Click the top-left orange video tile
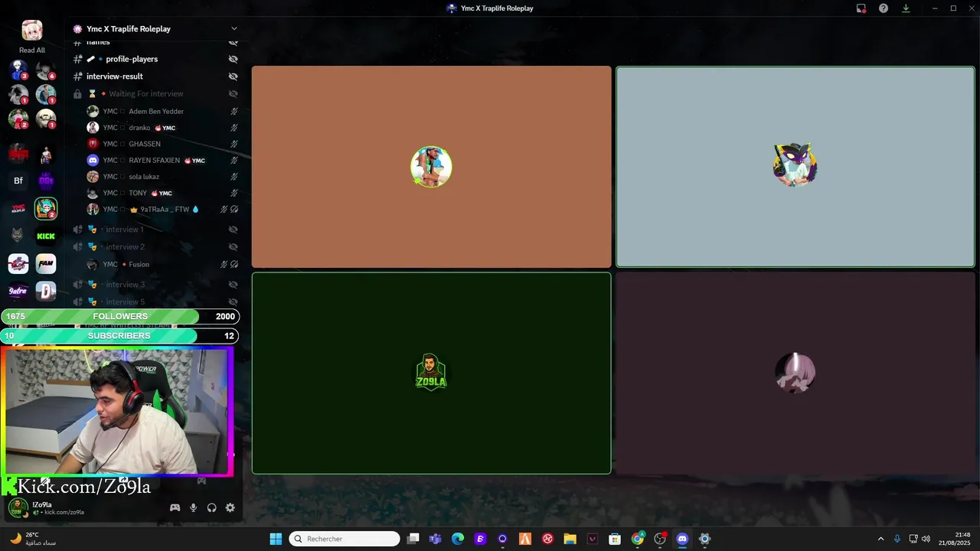Image resolution: width=980 pixels, height=551 pixels. point(431,167)
